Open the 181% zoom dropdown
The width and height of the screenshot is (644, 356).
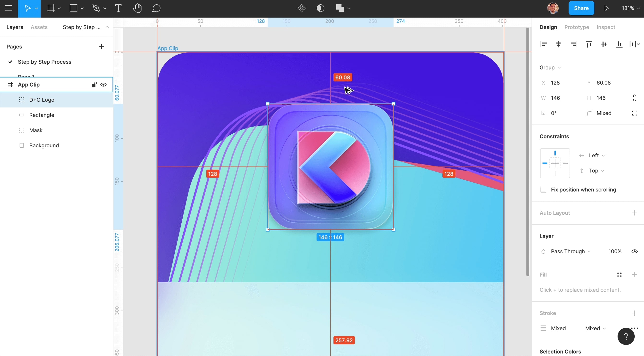tap(631, 8)
